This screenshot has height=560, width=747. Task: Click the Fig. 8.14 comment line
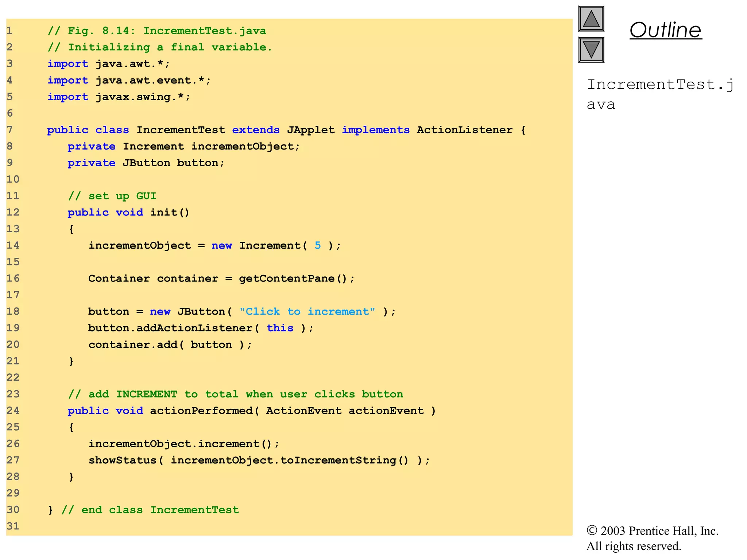[157, 31]
